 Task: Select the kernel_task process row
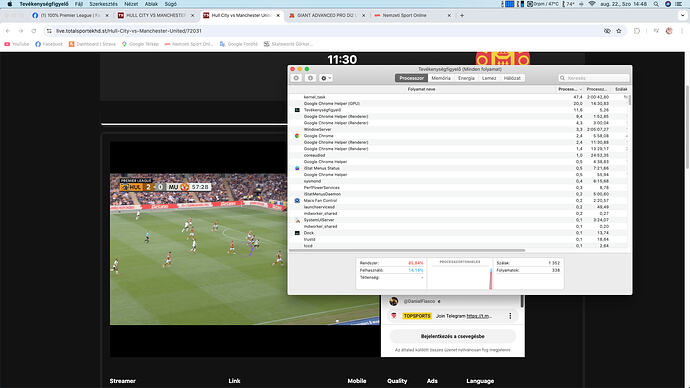click(x=458, y=97)
